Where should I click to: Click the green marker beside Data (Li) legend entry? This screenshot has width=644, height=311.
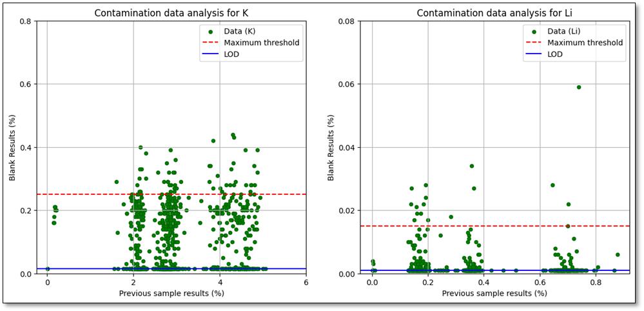point(534,31)
